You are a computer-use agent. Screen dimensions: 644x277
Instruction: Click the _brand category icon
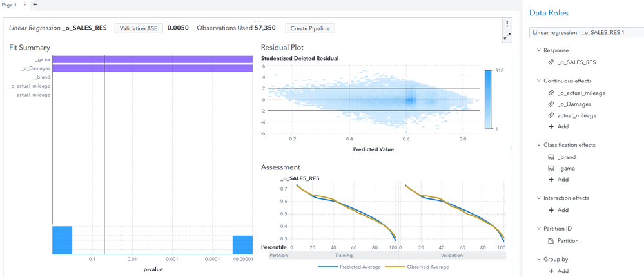pos(551,157)
